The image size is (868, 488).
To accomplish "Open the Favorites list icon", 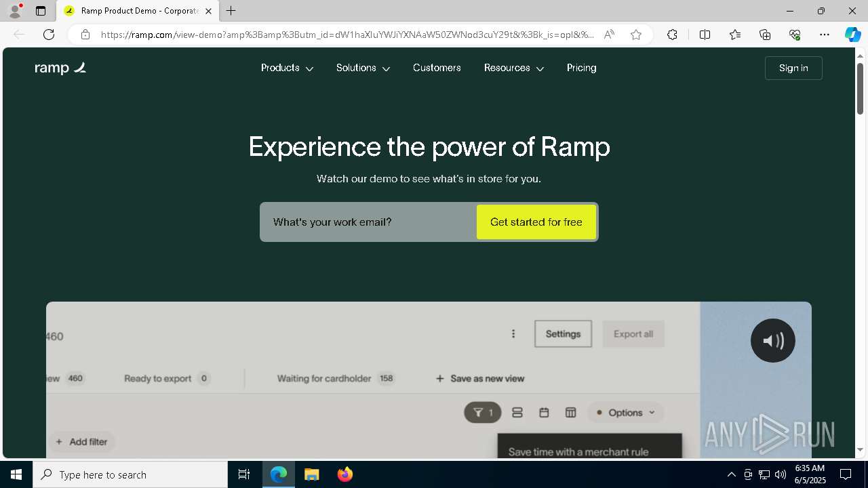I will coord(735,35).
